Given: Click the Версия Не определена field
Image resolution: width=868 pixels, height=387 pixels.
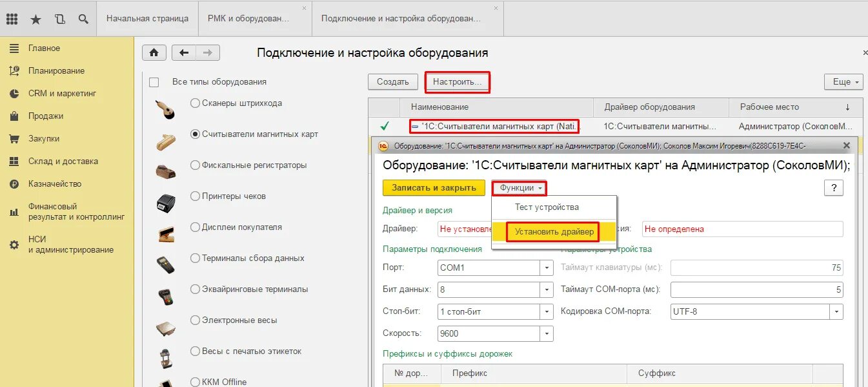Looking at the screenshot, I should pos(742,229).
